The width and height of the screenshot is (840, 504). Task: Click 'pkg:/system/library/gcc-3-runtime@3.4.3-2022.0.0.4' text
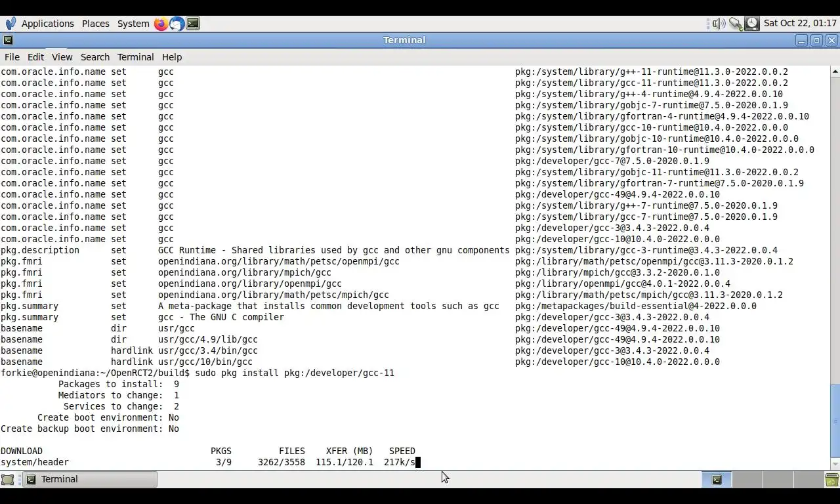click(x=646, y=250)
